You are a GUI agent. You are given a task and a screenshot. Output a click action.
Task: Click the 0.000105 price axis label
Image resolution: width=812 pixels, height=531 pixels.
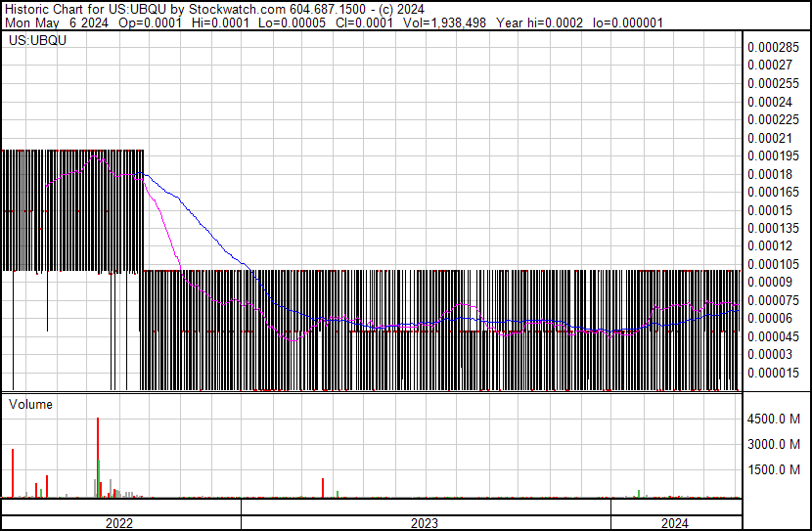[773, 264]
